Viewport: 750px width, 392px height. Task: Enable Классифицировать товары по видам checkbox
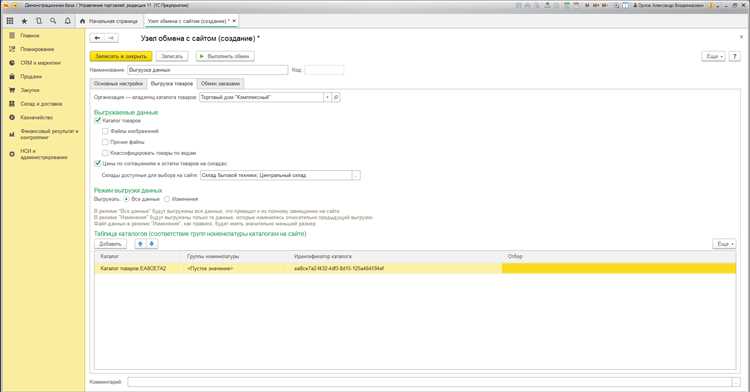click(105, 153)
